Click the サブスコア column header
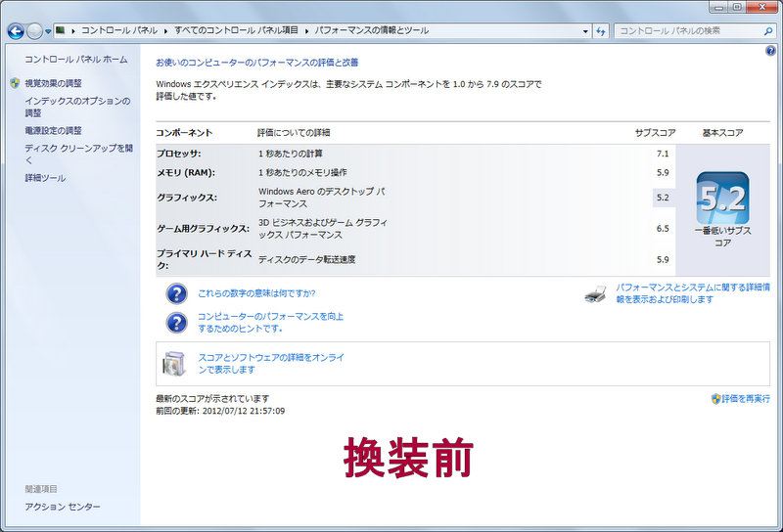 [x=655, y=133]
